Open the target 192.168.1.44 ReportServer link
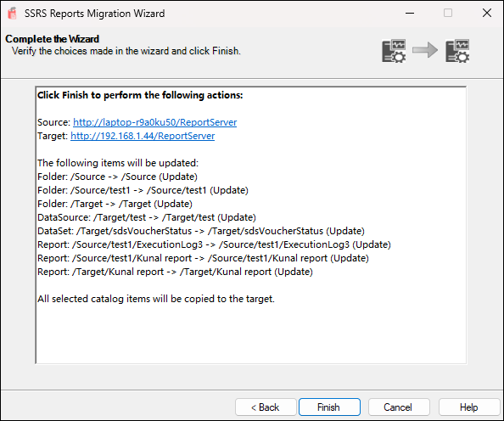Viewport: 504px width, 421px height. [143, 136]
